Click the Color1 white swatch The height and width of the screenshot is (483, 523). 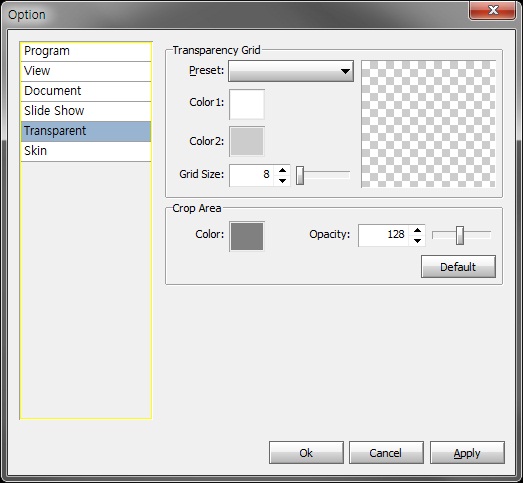247,104
